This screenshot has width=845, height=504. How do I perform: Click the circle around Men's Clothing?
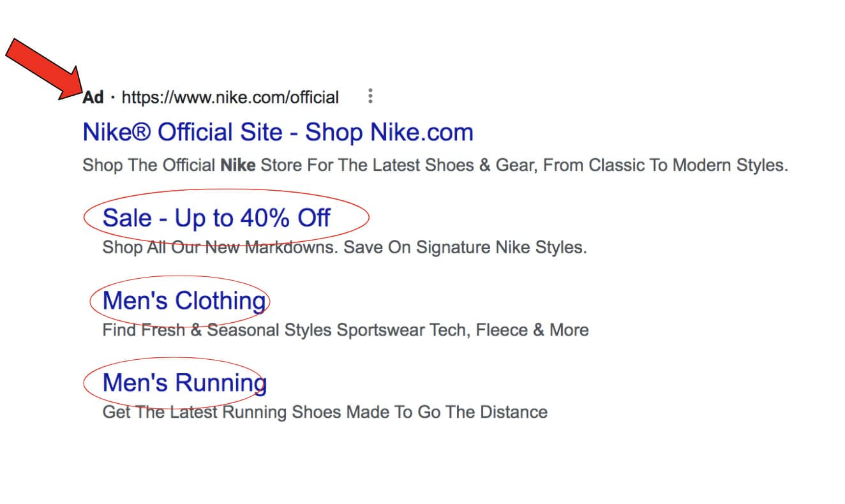pos(182,300)
